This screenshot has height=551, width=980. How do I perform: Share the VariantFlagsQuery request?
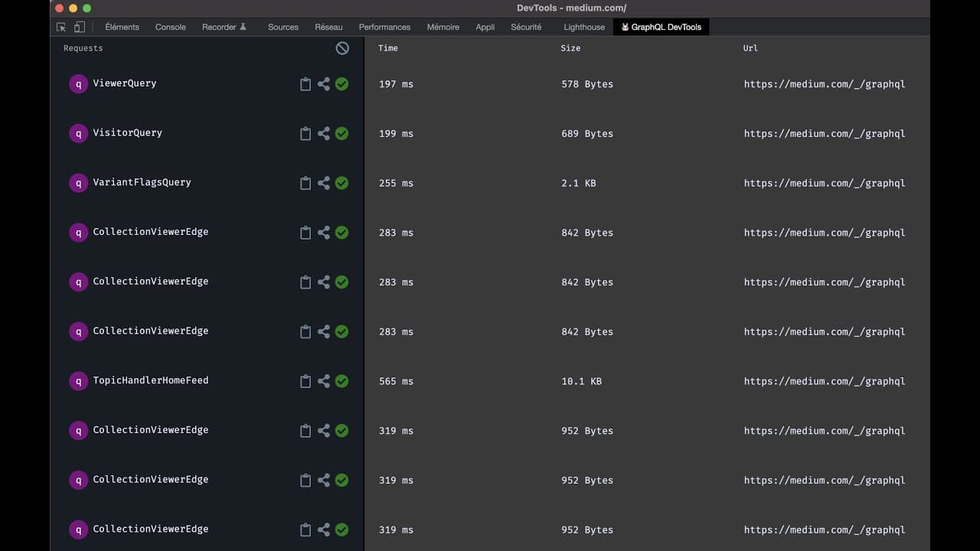(x=324, y=184)
